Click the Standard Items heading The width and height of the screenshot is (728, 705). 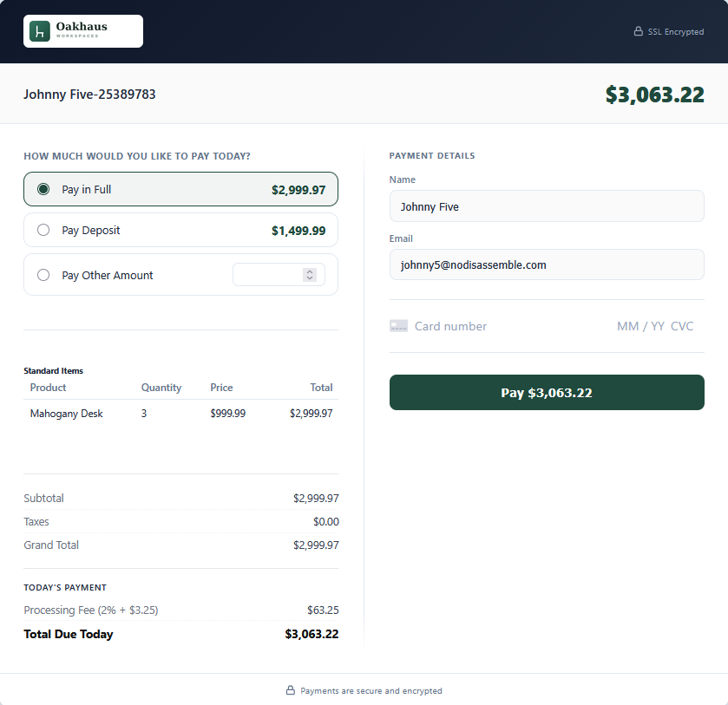54,370
